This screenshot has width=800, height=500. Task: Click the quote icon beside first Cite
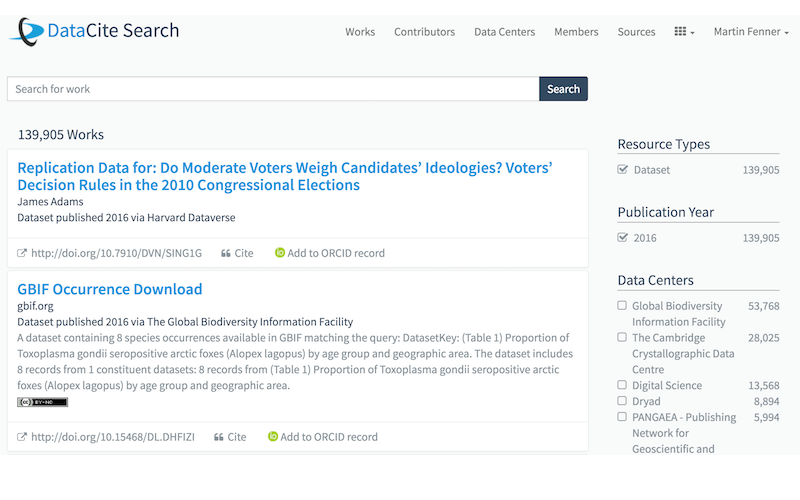[x=226, y=253]
